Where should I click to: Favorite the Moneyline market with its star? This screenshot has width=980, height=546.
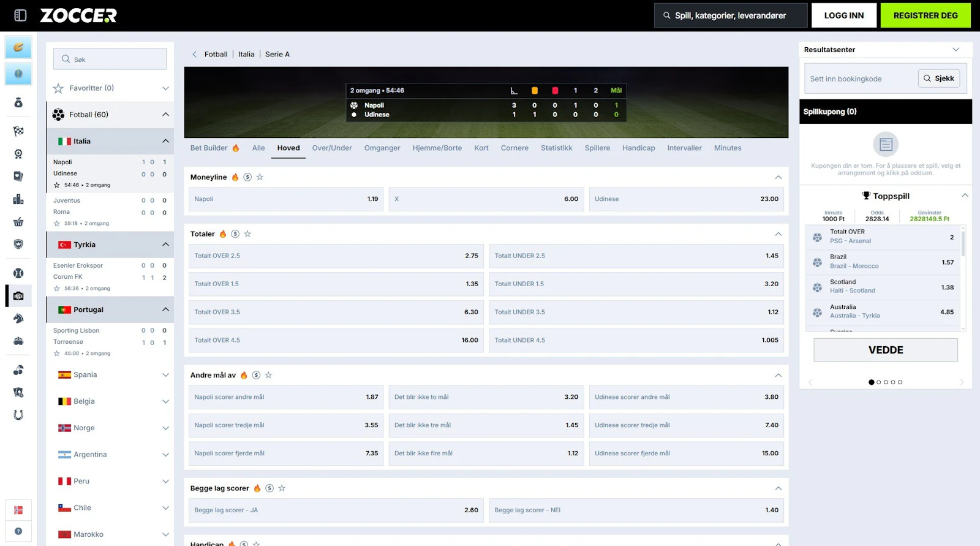pos(260,177)
